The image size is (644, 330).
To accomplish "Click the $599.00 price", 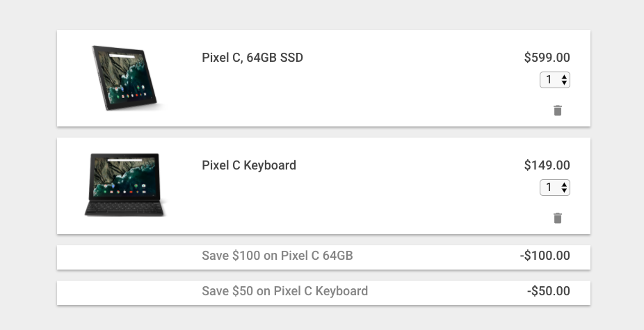I will (547, 58).
